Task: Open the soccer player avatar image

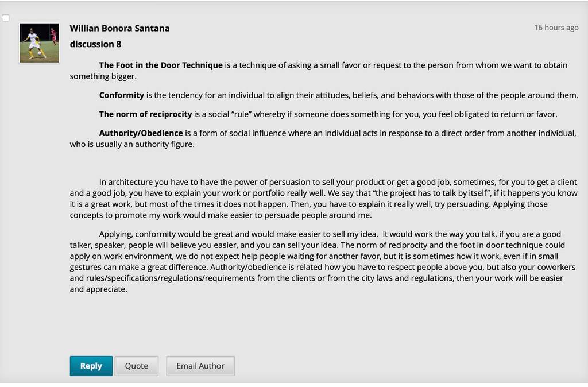Action: pos(40,43)
